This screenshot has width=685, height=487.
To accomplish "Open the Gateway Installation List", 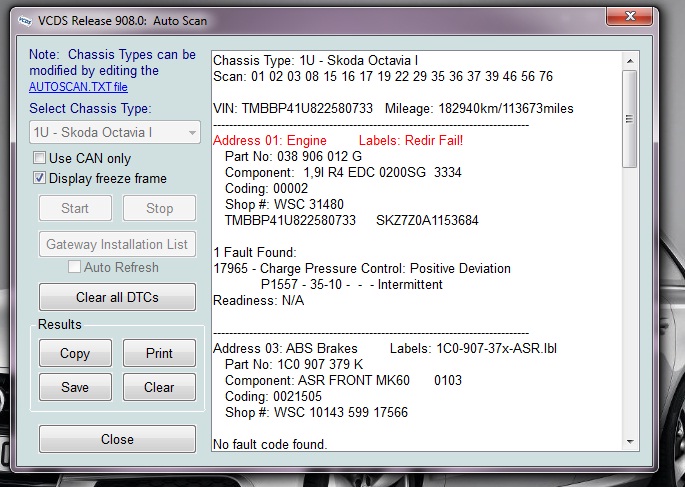I will point(117,244).
